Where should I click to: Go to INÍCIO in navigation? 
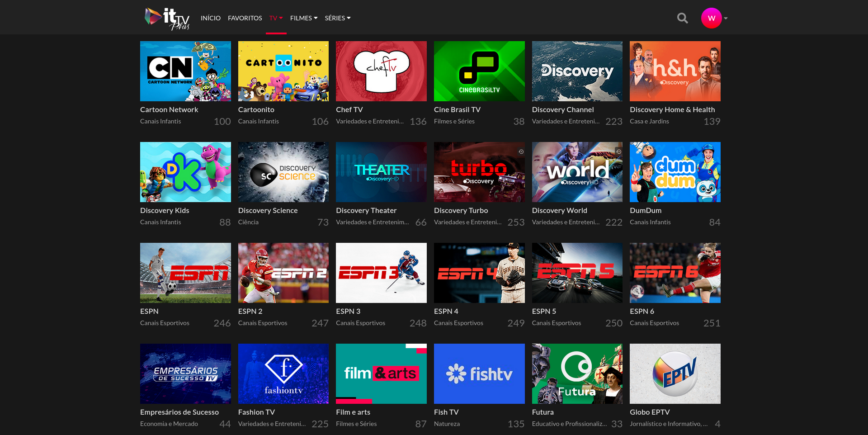click(211, 18)
